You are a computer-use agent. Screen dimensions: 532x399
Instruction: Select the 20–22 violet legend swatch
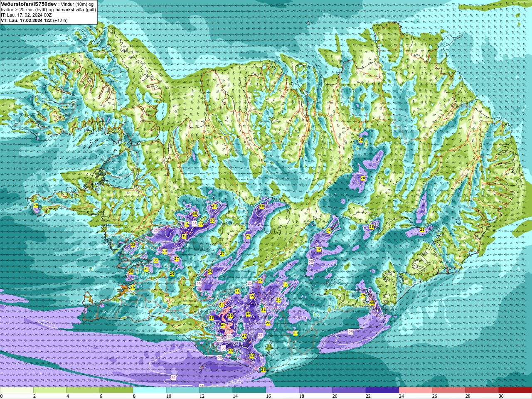[x=349, y=390]
